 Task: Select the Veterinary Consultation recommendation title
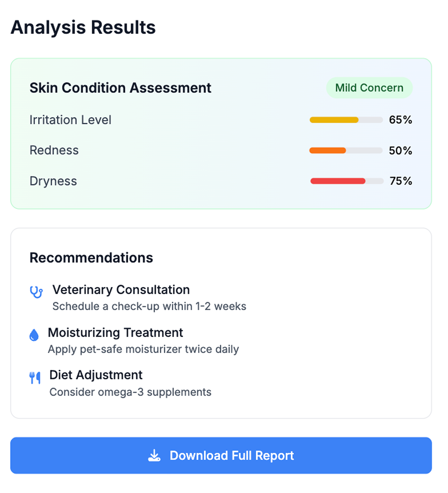121,290
